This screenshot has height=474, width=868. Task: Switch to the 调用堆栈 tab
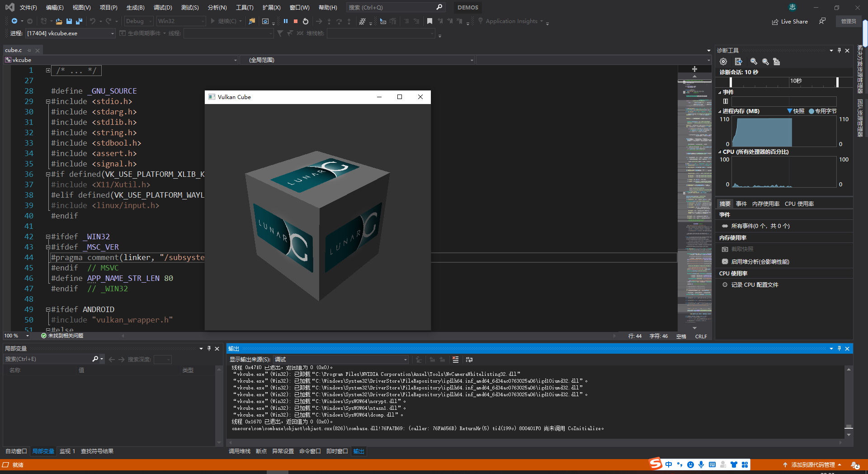pyautogui.click(x=240, y=451)
